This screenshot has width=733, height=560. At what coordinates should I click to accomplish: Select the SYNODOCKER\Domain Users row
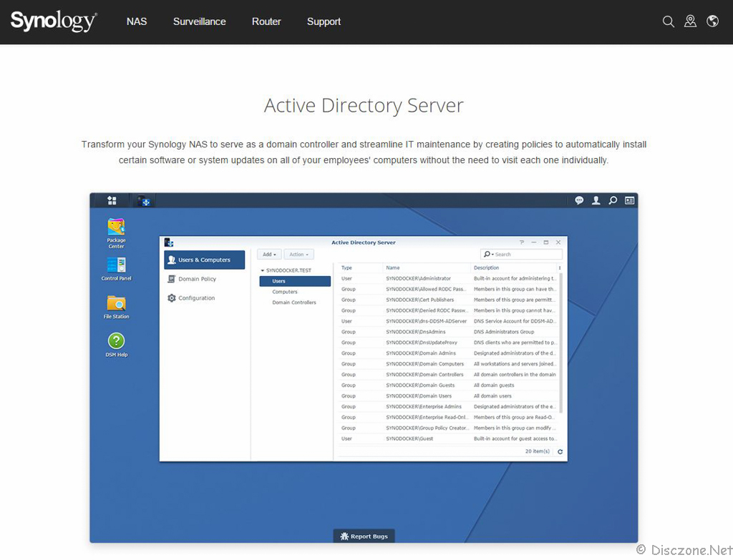pyautogui.click(x=448, y=396)
